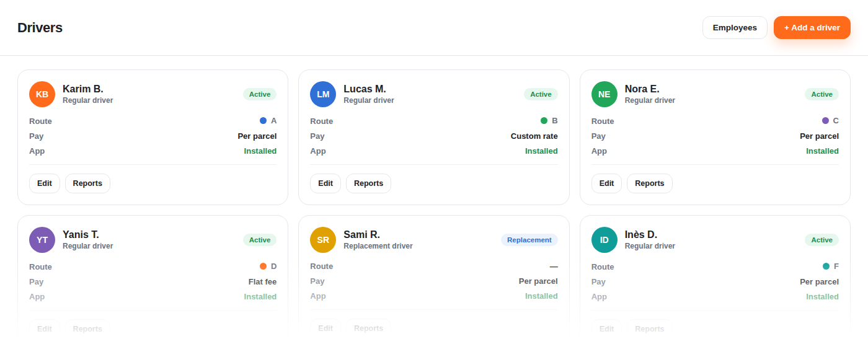The image size is (868, 344).
Task: Click Installed app status for Nora E.
Action: [822, 151]
